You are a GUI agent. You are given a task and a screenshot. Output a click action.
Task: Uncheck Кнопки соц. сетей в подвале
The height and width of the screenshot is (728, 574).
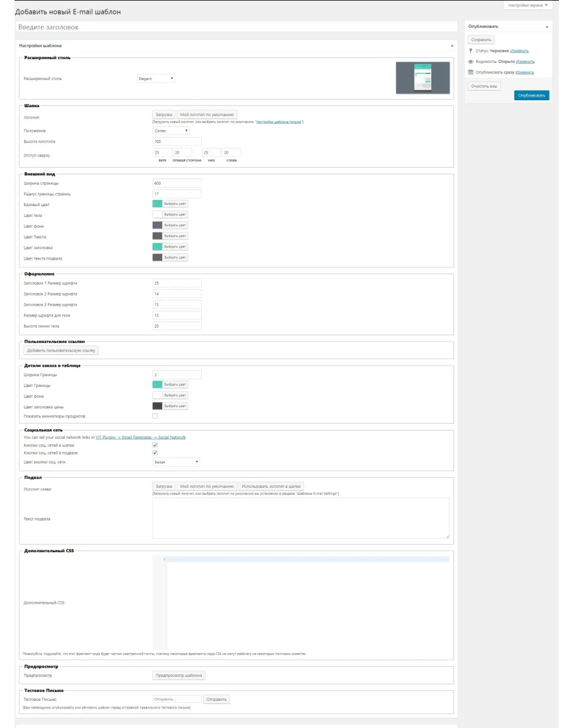155,453
